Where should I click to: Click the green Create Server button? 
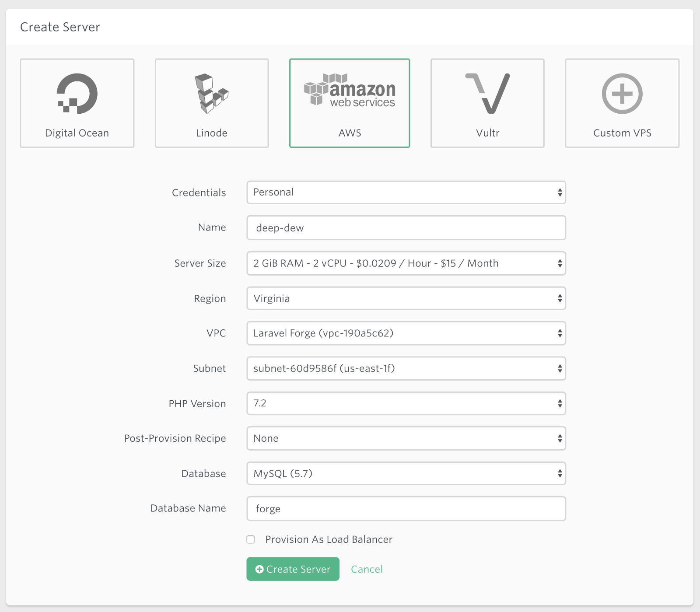(293, 569)
